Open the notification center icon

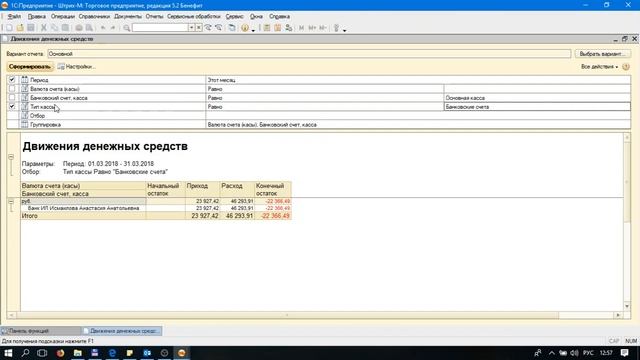coord(624,353)
